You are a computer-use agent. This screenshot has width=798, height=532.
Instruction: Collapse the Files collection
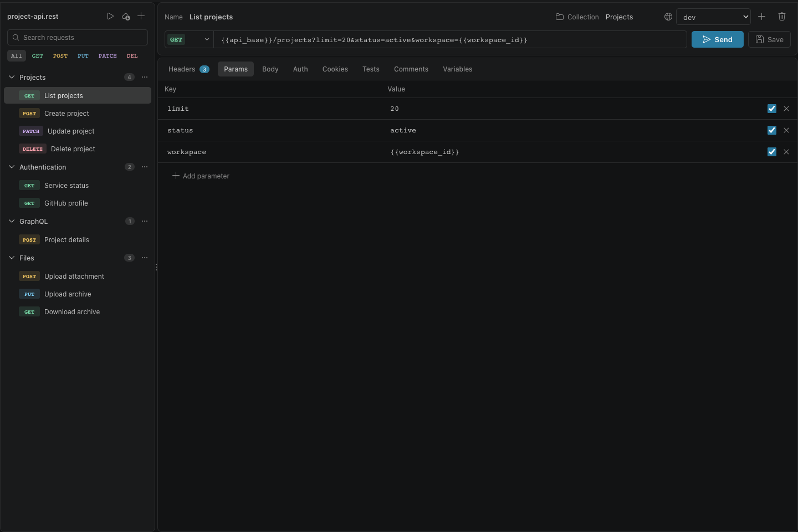click(12, 258)
